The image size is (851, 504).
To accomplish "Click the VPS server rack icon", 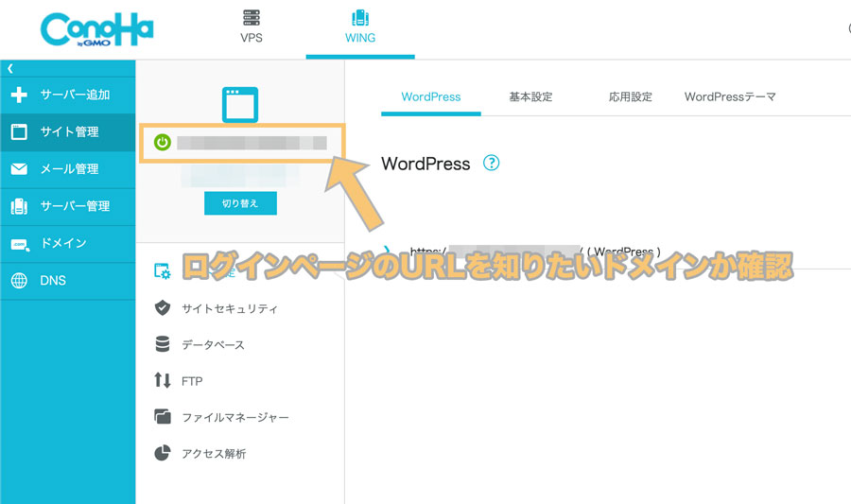I will click(252, 18).
